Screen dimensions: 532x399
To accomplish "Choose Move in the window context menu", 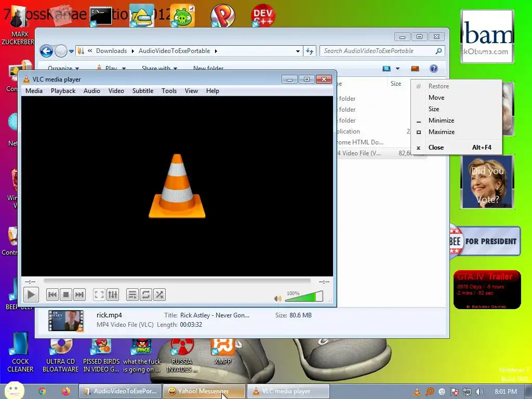I will [x=456, y=98].
